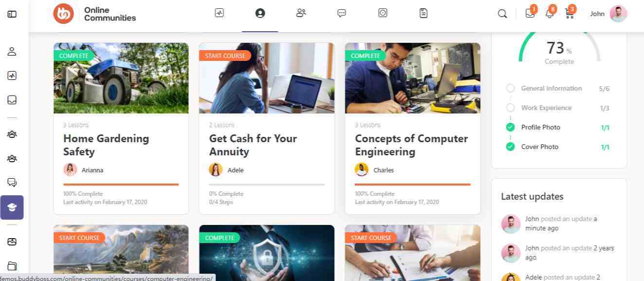
Task: Open Concepts of Computer Engineering course link
Action: 411,145
